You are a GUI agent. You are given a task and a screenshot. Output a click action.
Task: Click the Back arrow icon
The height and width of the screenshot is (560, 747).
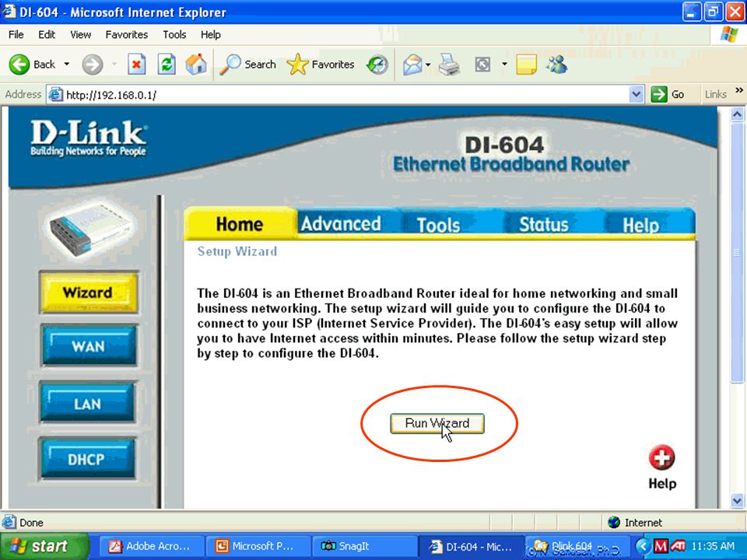19,65
